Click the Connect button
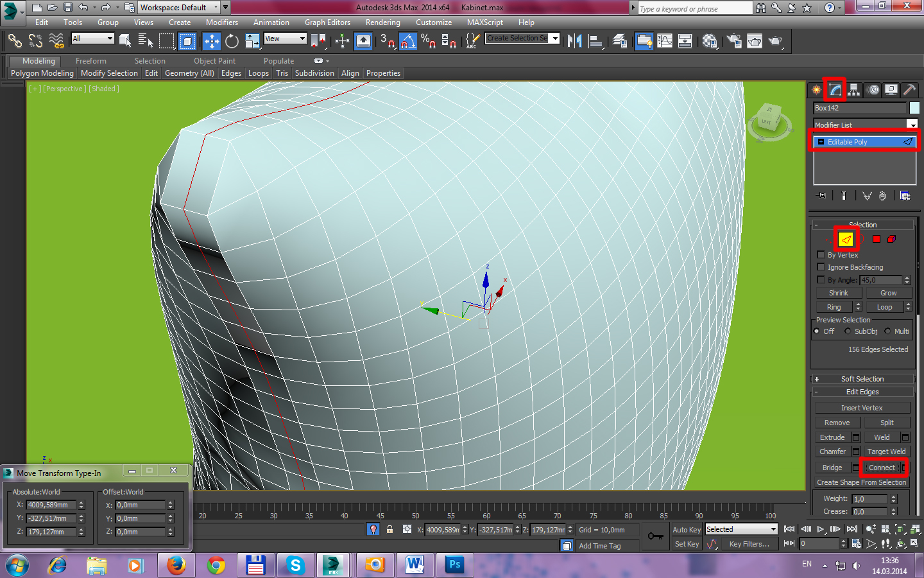 (882, 468)
